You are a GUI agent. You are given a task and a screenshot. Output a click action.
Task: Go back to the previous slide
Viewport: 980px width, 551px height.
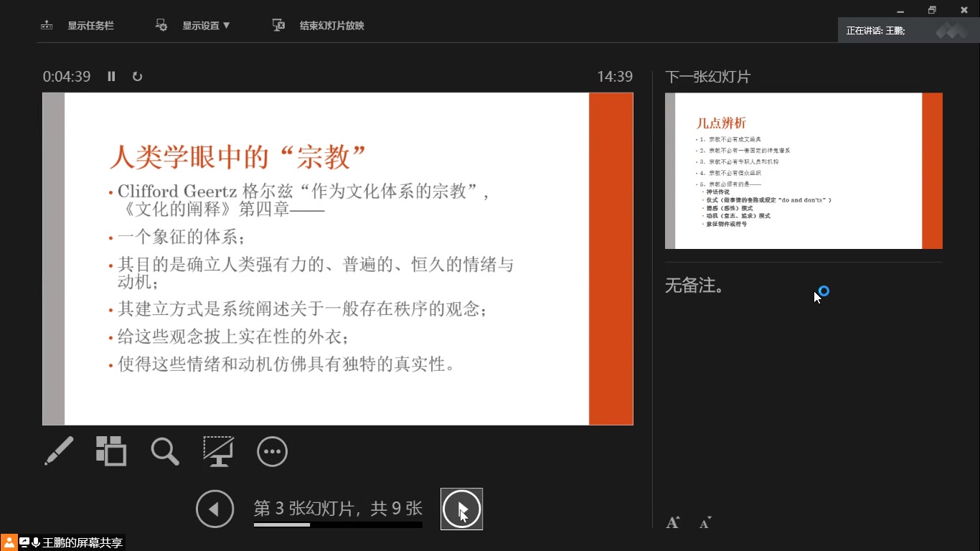tap(215, 509)
